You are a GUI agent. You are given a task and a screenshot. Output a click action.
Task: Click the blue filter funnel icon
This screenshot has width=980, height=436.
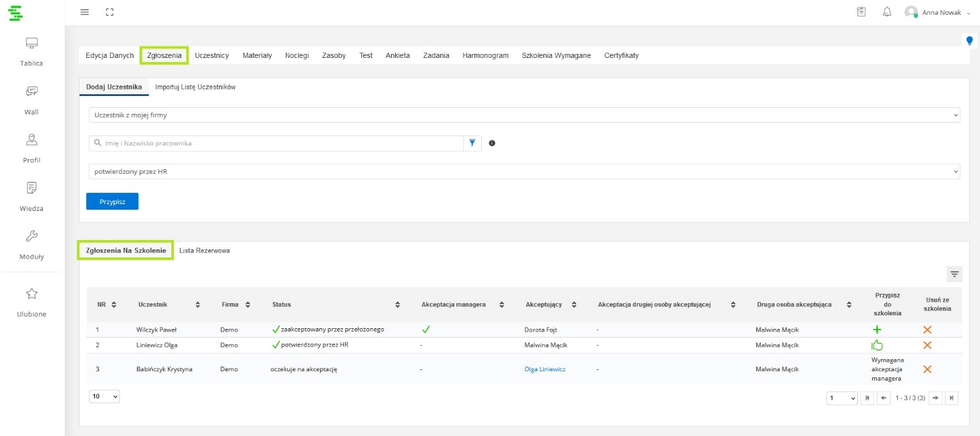point(472,143)
